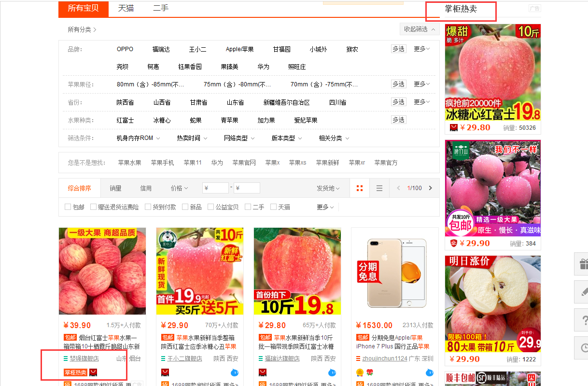588x386 pixels.
Task: Click the minimum price input field
Action: tap(215, 188)
